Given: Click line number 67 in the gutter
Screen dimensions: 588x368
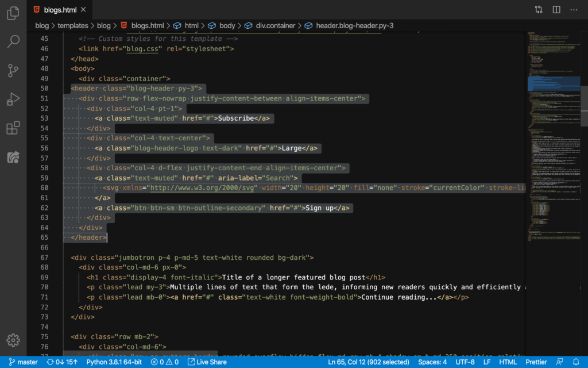Looking at the screenshot, I should (44, 258).
